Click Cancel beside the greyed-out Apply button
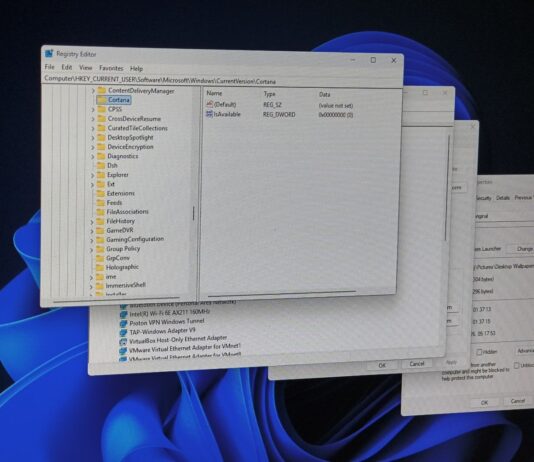The width and height of the screenshot is (534, 462). [417, 364]
